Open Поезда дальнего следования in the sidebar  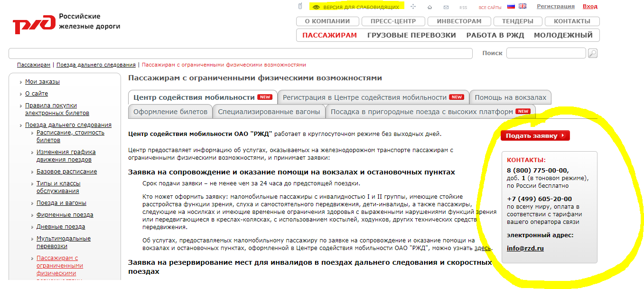pos(68,125)
